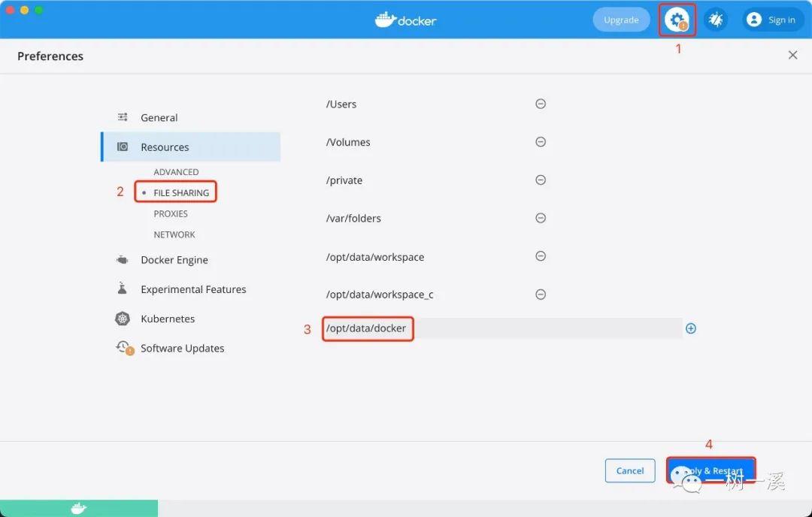Click the Docker whale logo in header
The height and width of the screenshot is (517, 812).
point(386,20)
